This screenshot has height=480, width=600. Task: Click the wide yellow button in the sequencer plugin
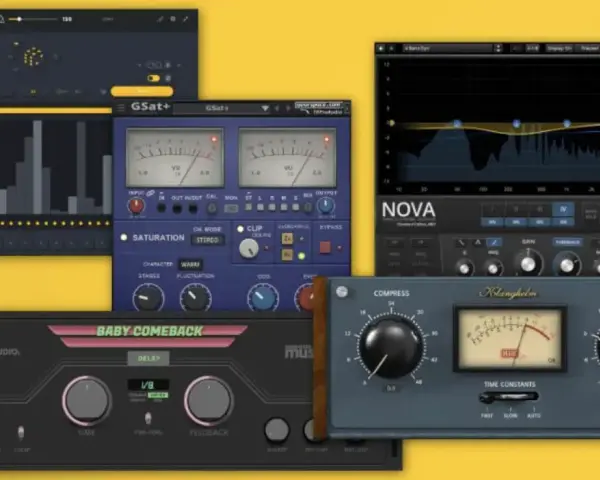click(x=142, y=91)
